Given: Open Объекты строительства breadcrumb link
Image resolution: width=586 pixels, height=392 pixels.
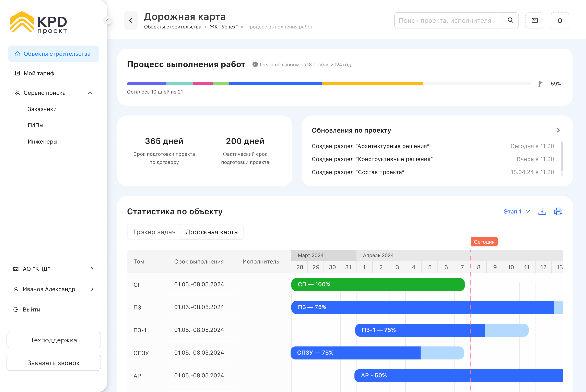Looking at the screenshot, I should [x=173, y=27].
